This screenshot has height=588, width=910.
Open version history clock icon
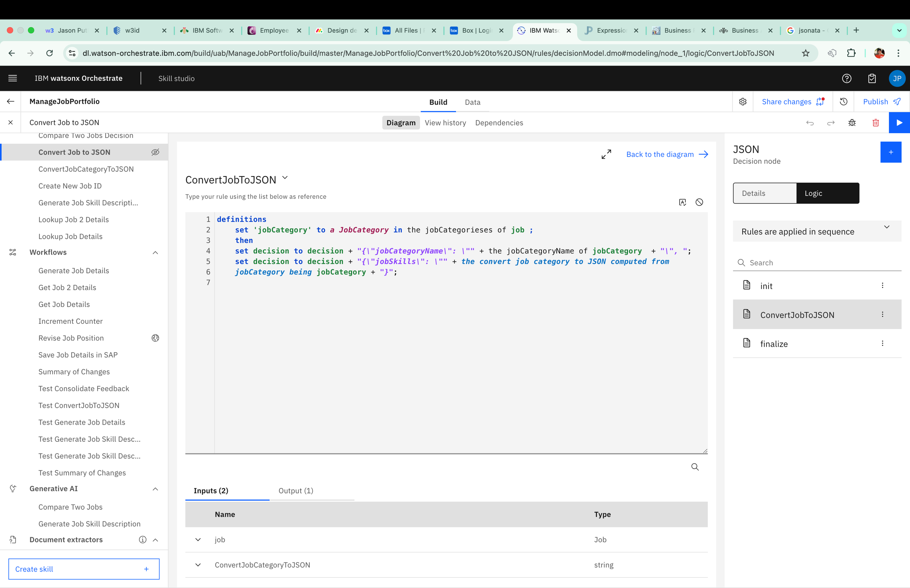coord(843,102)
